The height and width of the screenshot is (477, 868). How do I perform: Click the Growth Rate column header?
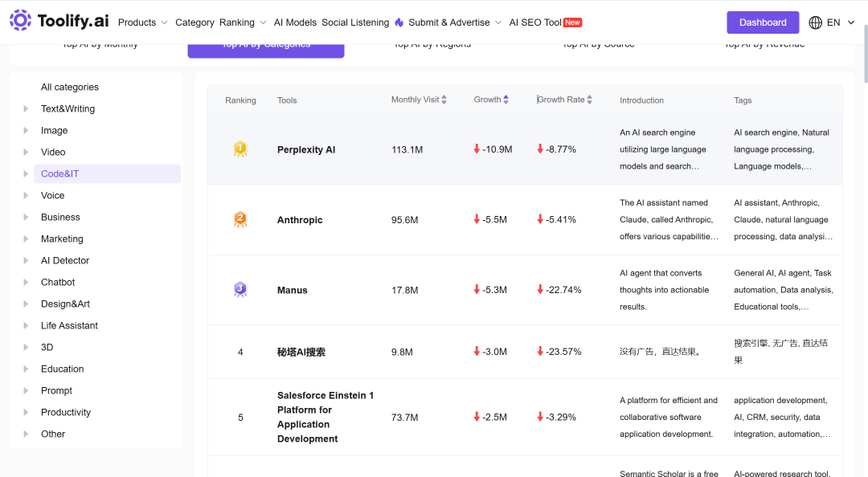561,100
